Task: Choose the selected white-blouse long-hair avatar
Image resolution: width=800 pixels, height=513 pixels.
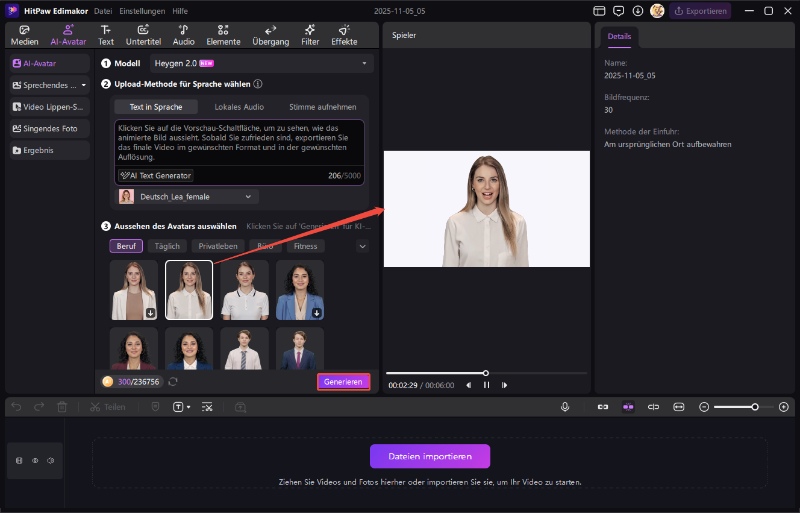Action: point(189,290)
